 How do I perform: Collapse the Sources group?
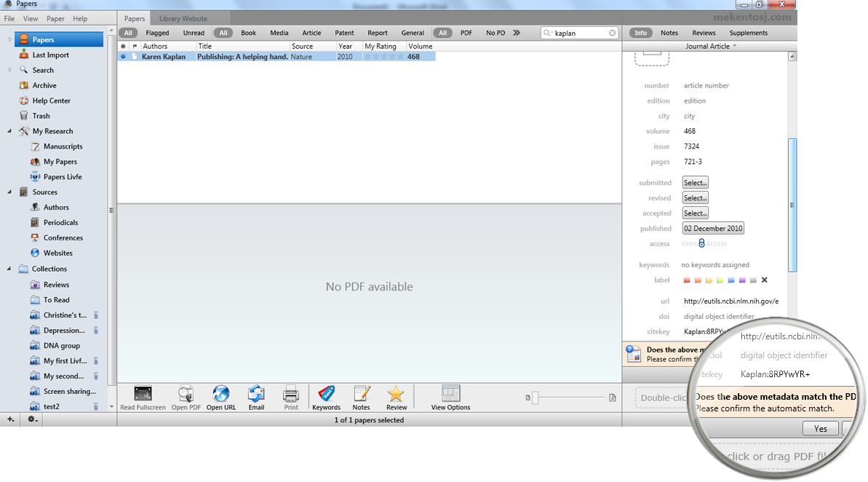click(x=9, y=192)
